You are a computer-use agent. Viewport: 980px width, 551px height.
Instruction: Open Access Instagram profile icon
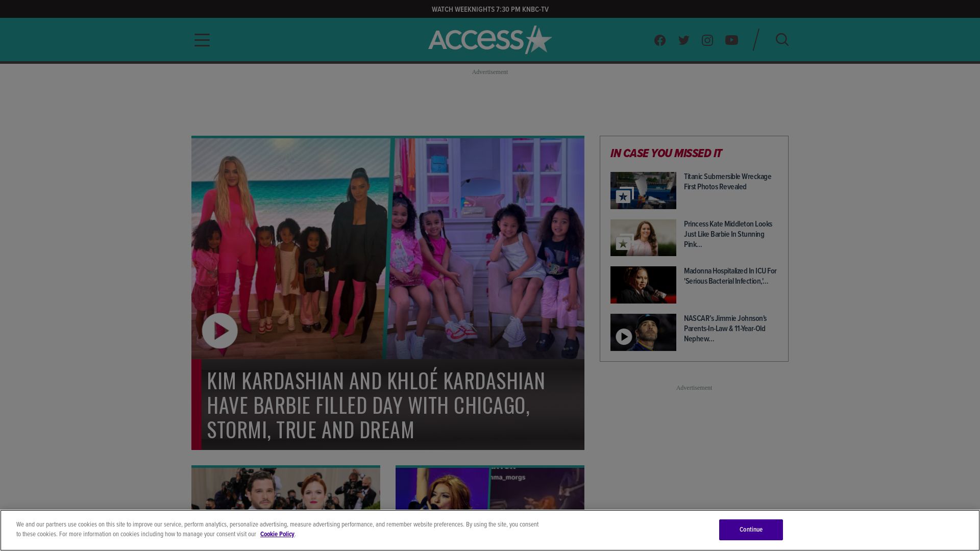click(x=707, y=40)
